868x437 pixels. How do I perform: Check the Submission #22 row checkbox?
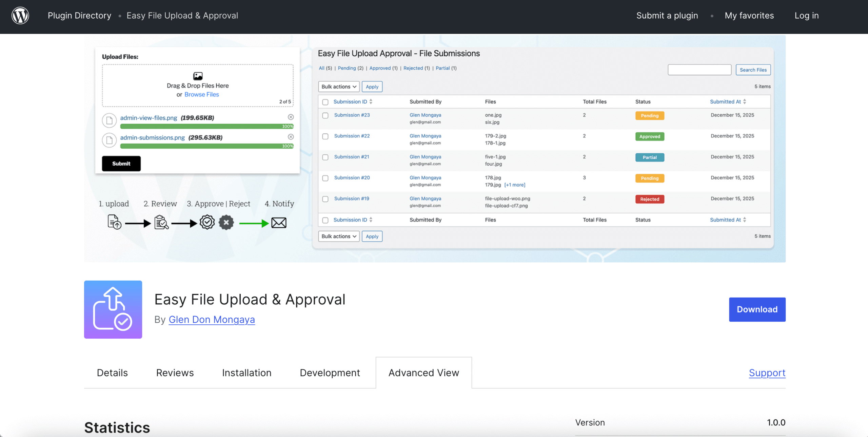[325, 136]
